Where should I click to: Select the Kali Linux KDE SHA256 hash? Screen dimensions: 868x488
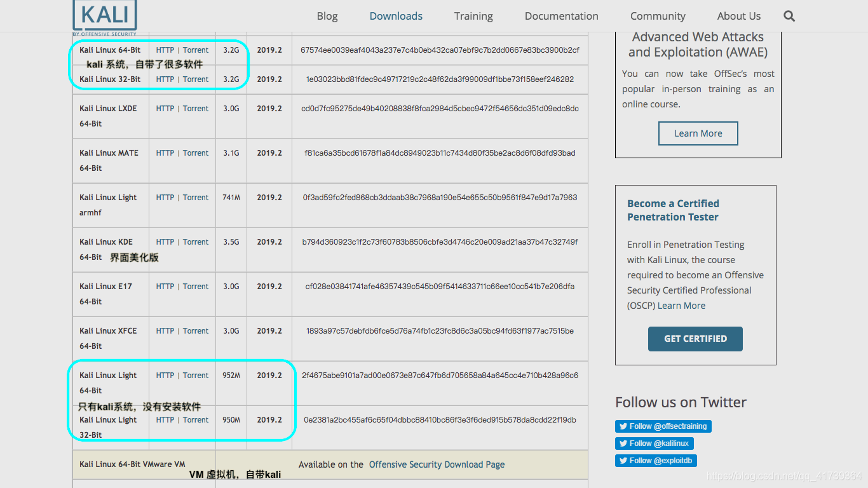tap(440, 242)
